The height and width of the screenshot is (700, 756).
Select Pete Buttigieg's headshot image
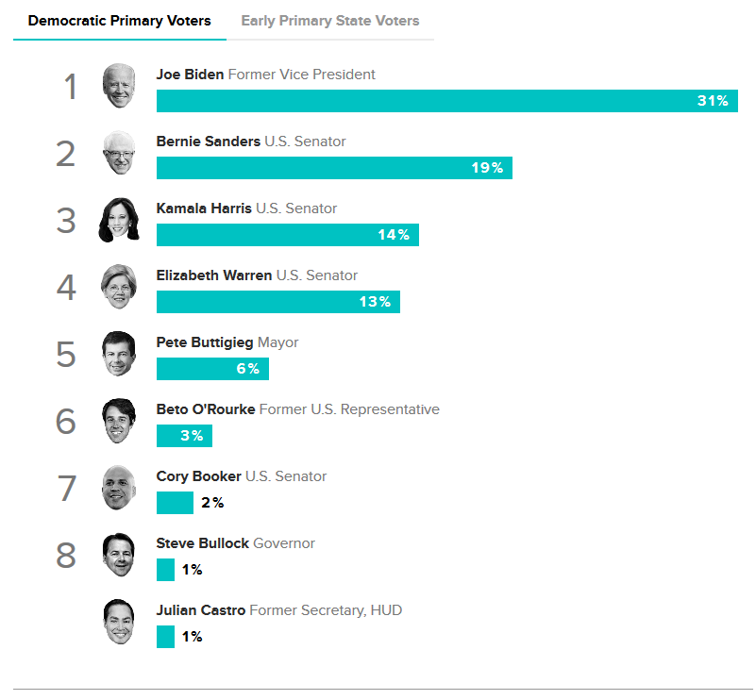(119, 354)
